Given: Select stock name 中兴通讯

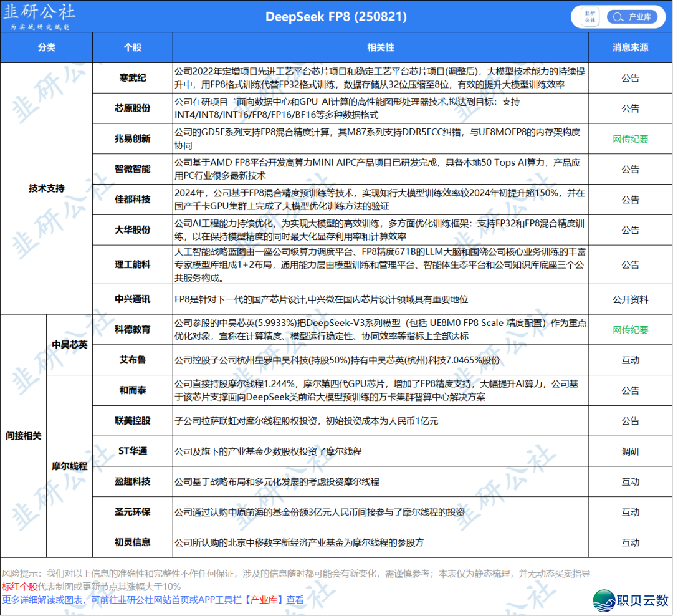Looking at the screenshot, I should 133,299.
